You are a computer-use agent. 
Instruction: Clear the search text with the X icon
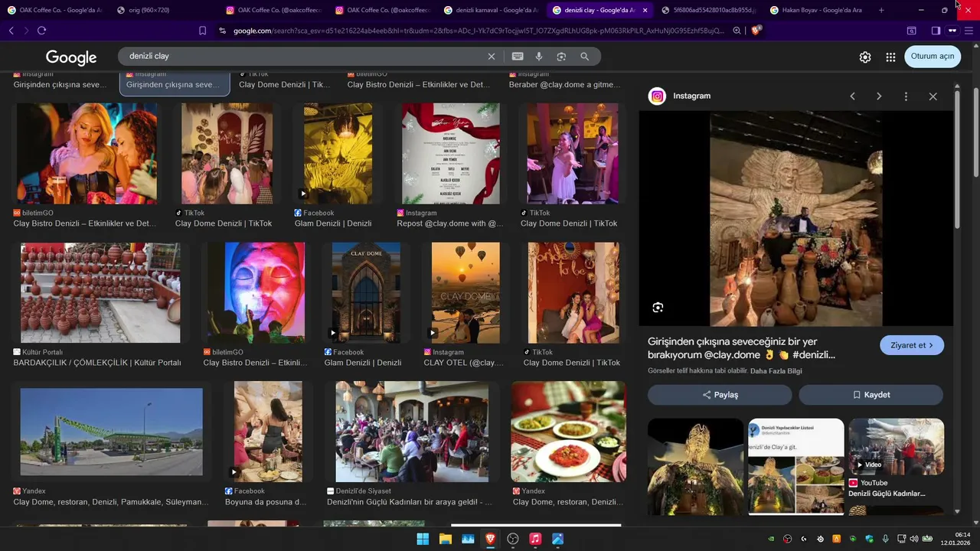(492, 57)
